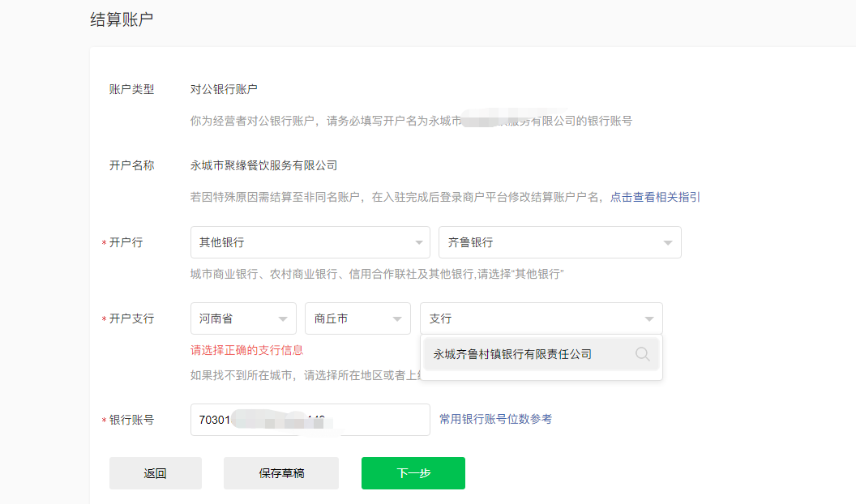Viewport: 856px width, 504px height.
Task: Click the 返回 button
Action: pyautogui.click(x=156, y=473)
